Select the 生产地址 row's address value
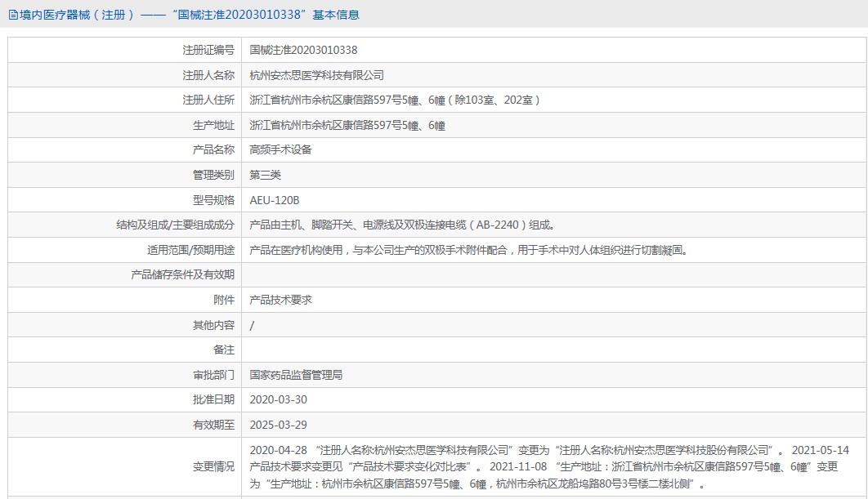 [x=347, y=126]
